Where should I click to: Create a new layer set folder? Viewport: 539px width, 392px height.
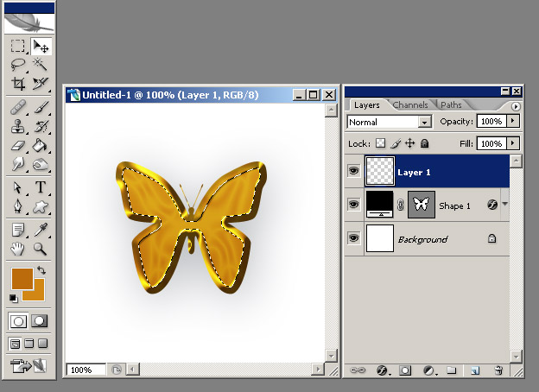(452, 370)
